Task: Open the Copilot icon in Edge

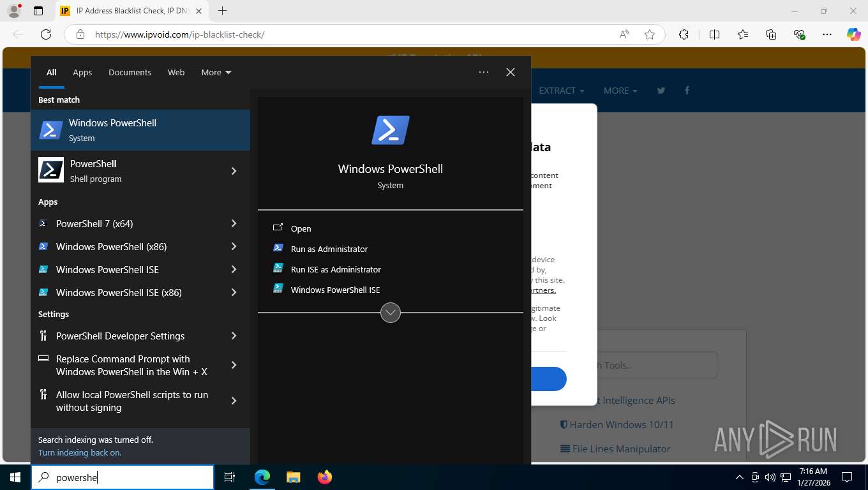Action: pyautogui.click(x=854, y=34)
